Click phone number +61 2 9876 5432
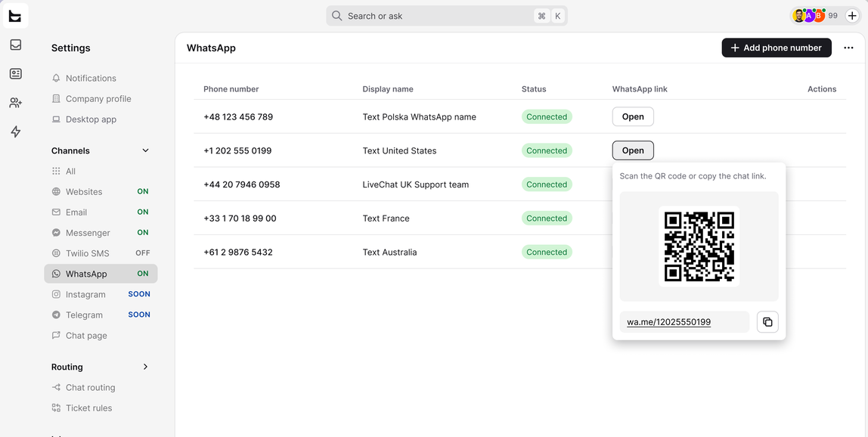This screenshot has width=868, height=437. (x=238, y=252)
